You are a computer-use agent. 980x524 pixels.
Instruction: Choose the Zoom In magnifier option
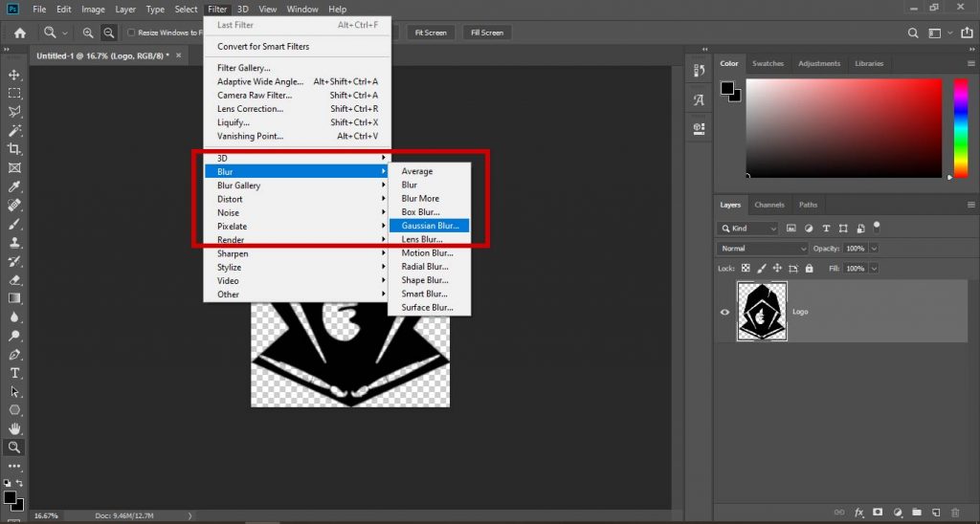click(88, 33)
